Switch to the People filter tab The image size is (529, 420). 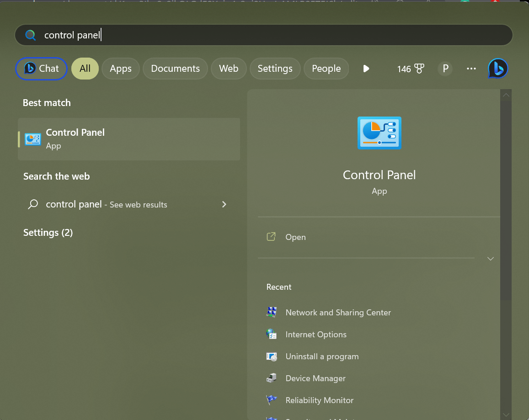(326, 69)
